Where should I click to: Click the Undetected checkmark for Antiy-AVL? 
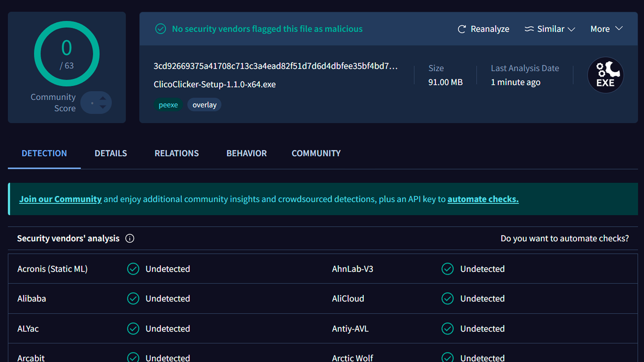[447, 328]
